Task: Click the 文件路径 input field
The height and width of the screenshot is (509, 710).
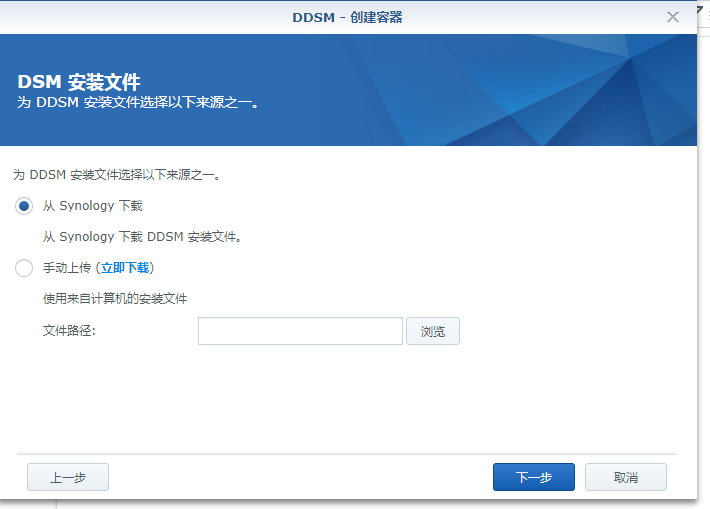Action: point(300,331)
